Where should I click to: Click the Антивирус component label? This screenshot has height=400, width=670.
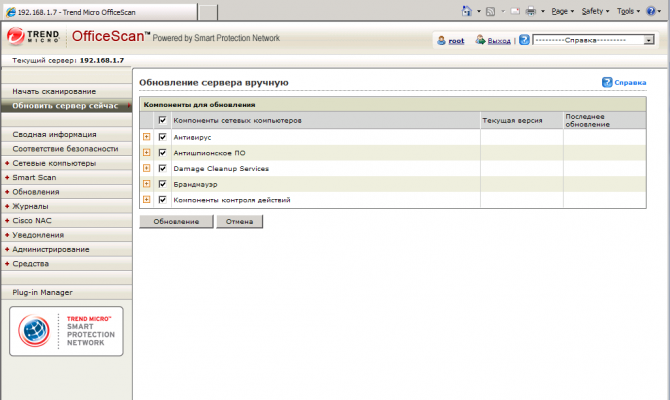(192, 137)
